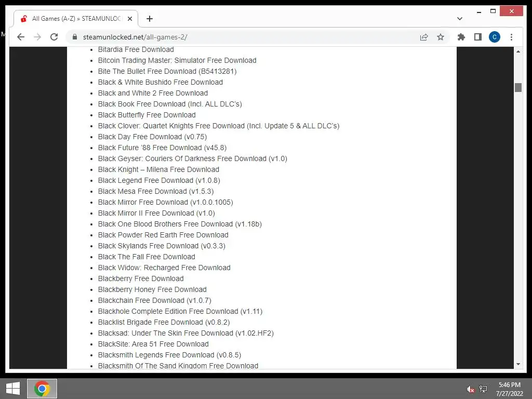
Task: Open Blacksmith Legends Free Download link
Action: tap(170, 355)
